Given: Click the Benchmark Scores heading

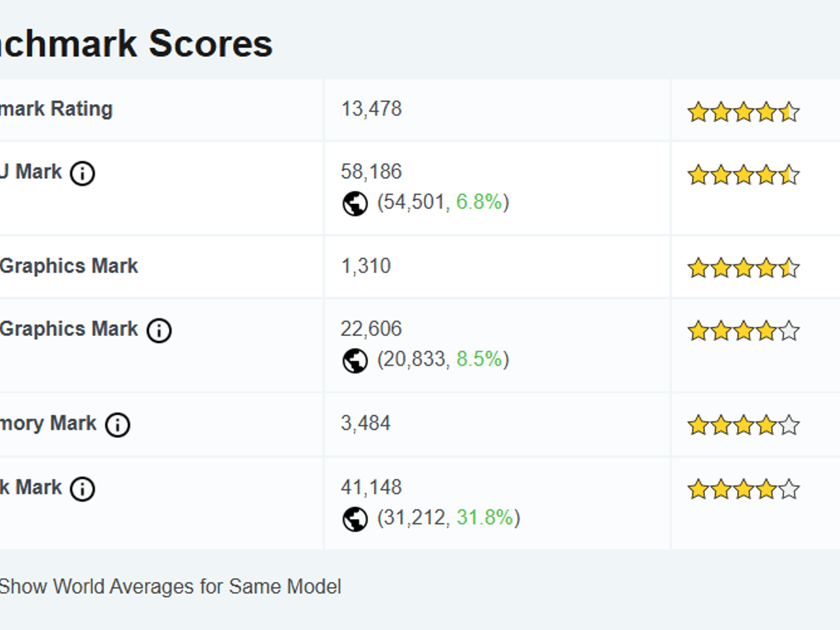Looking at the screenshot, I should 136,43.
